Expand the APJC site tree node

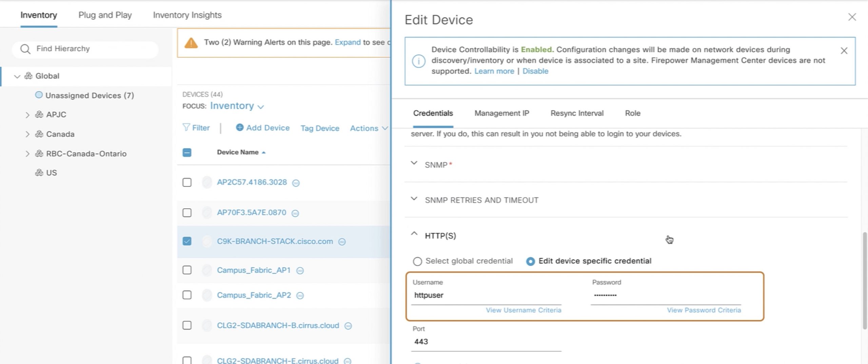click(27, 115)
